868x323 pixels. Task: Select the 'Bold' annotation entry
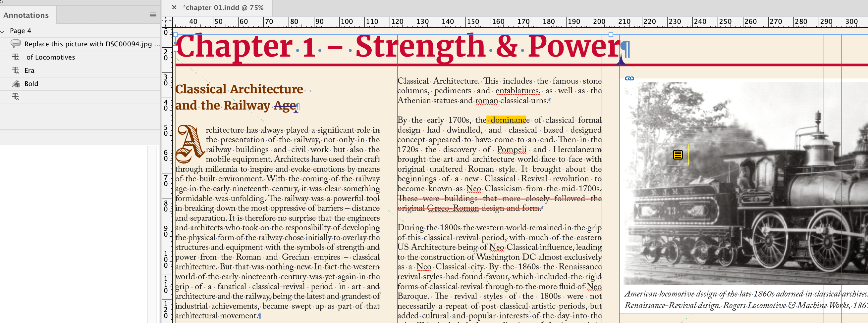click(x=31, y=83)
